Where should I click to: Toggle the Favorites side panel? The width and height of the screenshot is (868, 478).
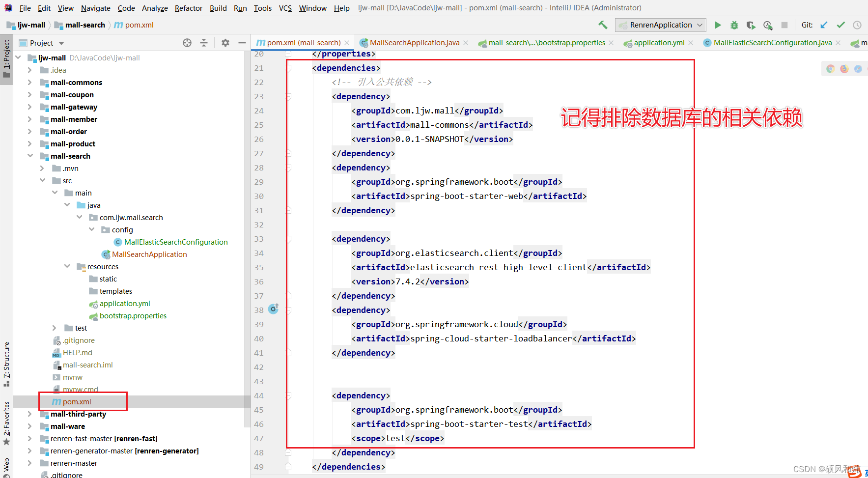(6, 423)
